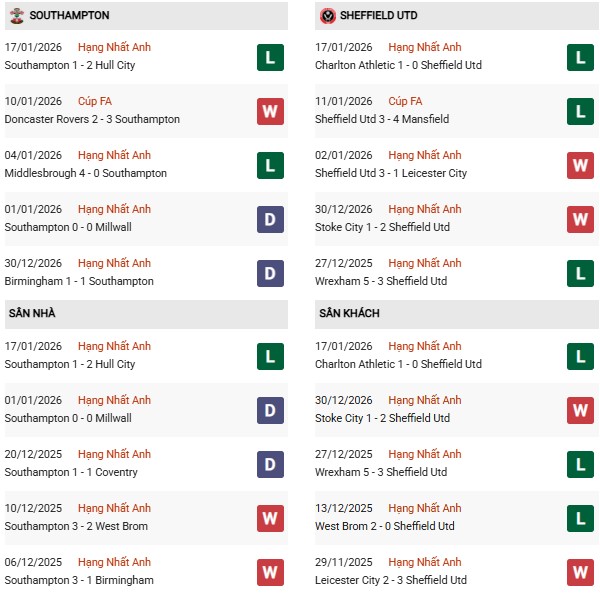Open Cúp FA link on Doncaster Rovers row
Screen dimensions: 600x593
98,101
